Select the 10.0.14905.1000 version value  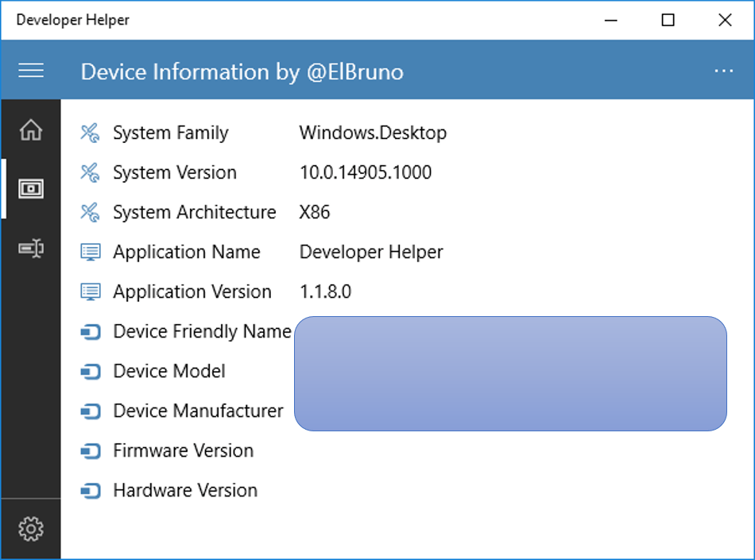tap(366, 172)
